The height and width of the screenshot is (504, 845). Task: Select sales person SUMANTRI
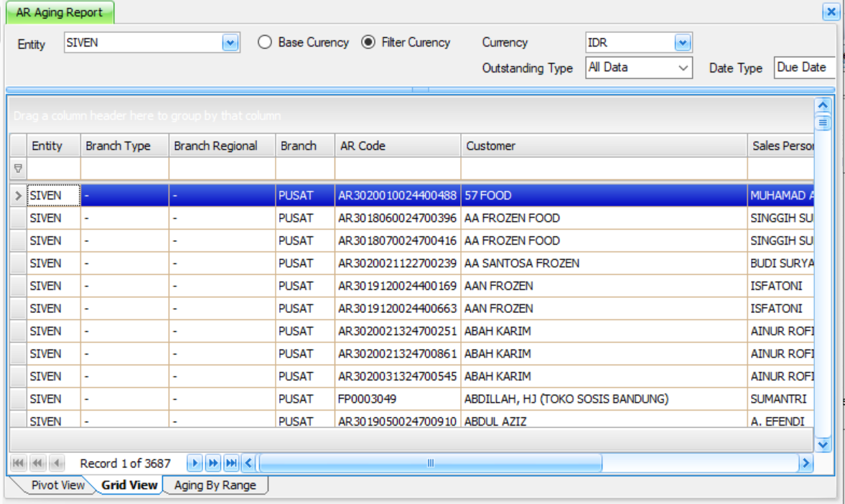pyautogui.click(x=781, y=399)
